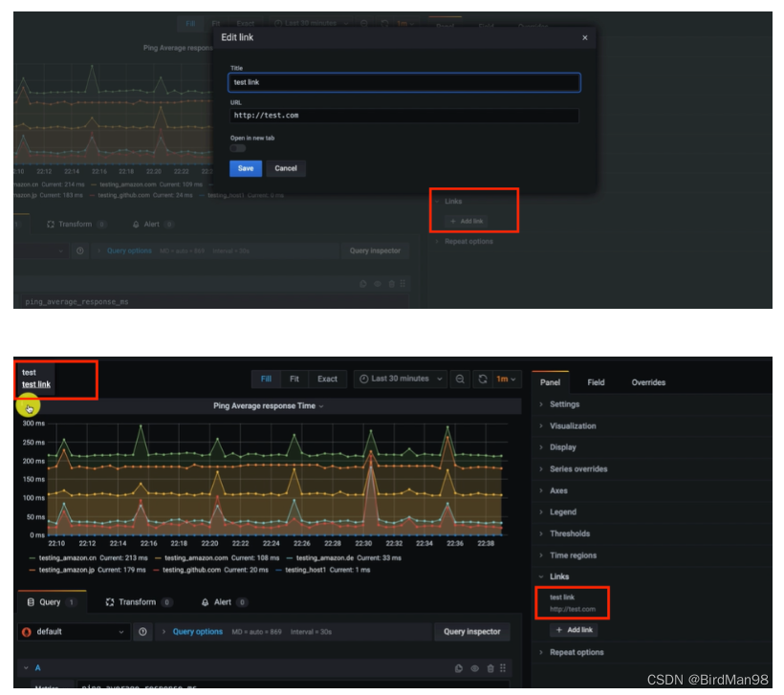Image resolution: width=784 pixels, height=695 pixels.
Task: Expand the Axes section
Action: click(x=558, y=490)
